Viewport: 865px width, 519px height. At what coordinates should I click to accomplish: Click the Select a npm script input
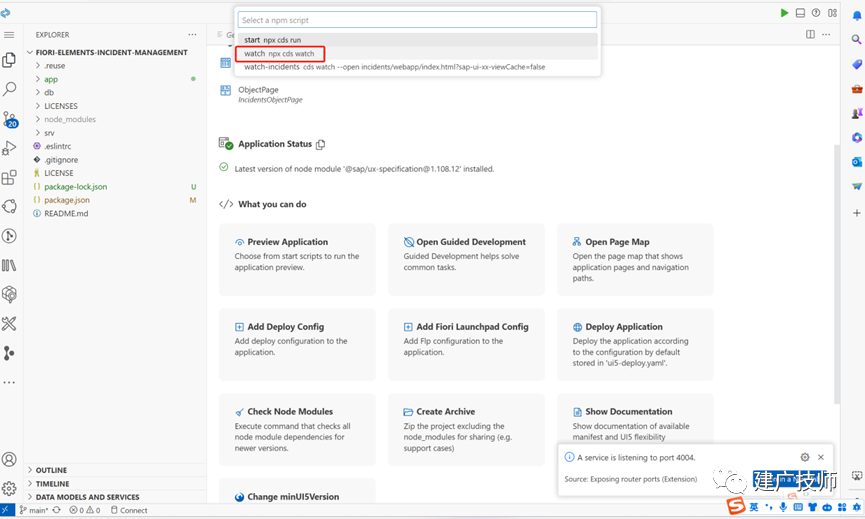click(x=417, y=20)
